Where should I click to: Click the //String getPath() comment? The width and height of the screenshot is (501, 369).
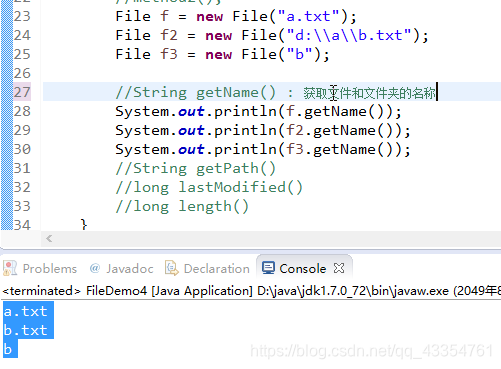(196, 168)
